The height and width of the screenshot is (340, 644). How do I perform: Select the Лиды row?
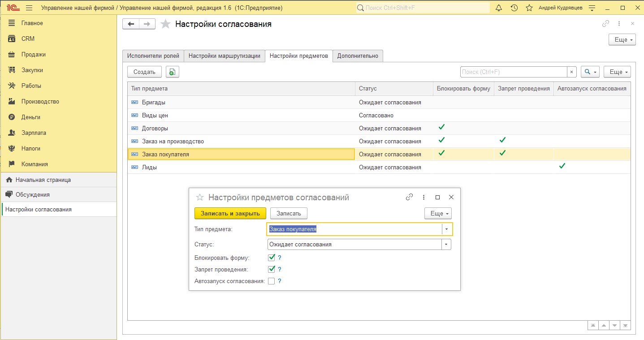(379, 167)
